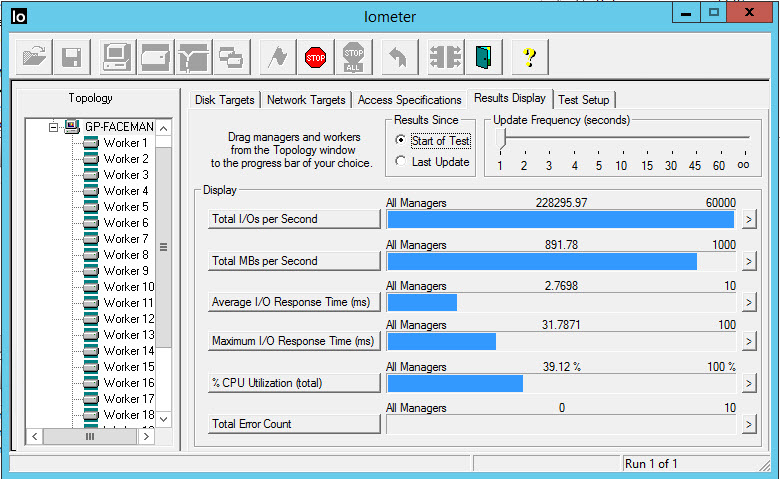The image size is (780, 479).
Task: Save the test configuration file
Action: [x=72, y=57]
